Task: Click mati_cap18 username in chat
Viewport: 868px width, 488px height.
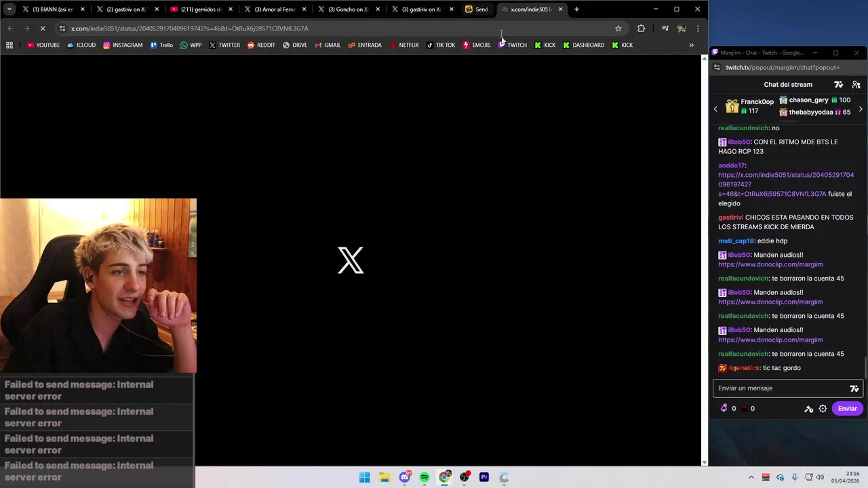Action: pos(736,241)
